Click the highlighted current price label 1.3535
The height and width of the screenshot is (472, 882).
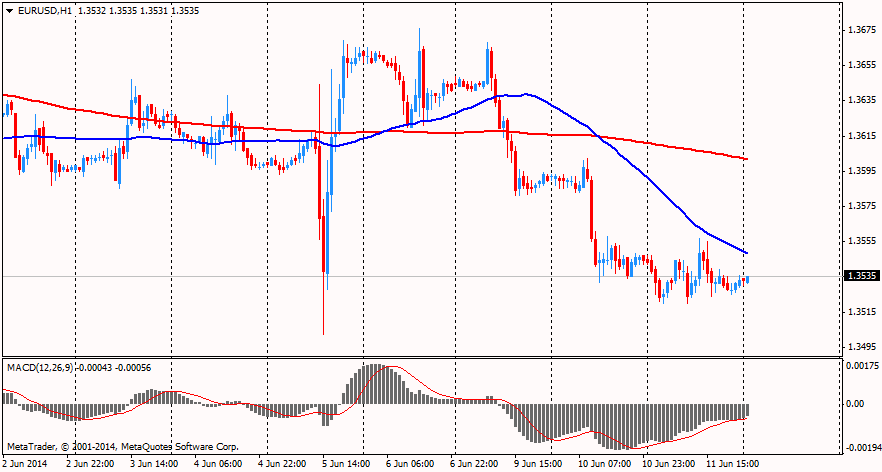click(x=860, y=276)
